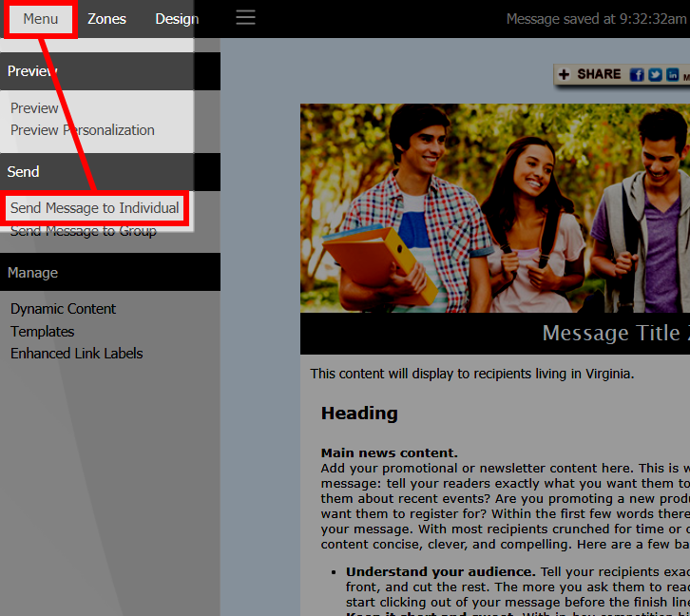The height and width of the screenshot is (616, 690).
Task: Click the Preview menu item
Action: click(34, 108)
